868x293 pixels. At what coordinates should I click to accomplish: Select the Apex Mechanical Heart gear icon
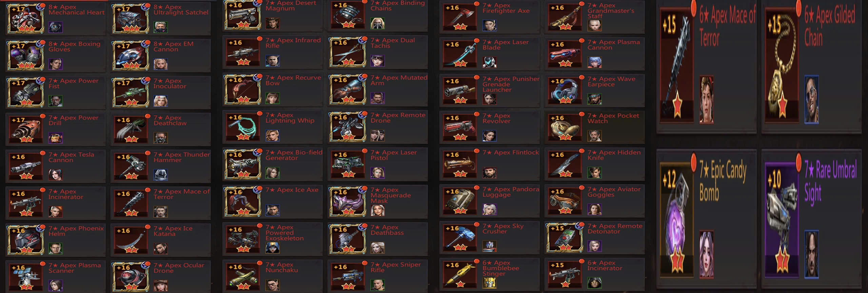26,18
